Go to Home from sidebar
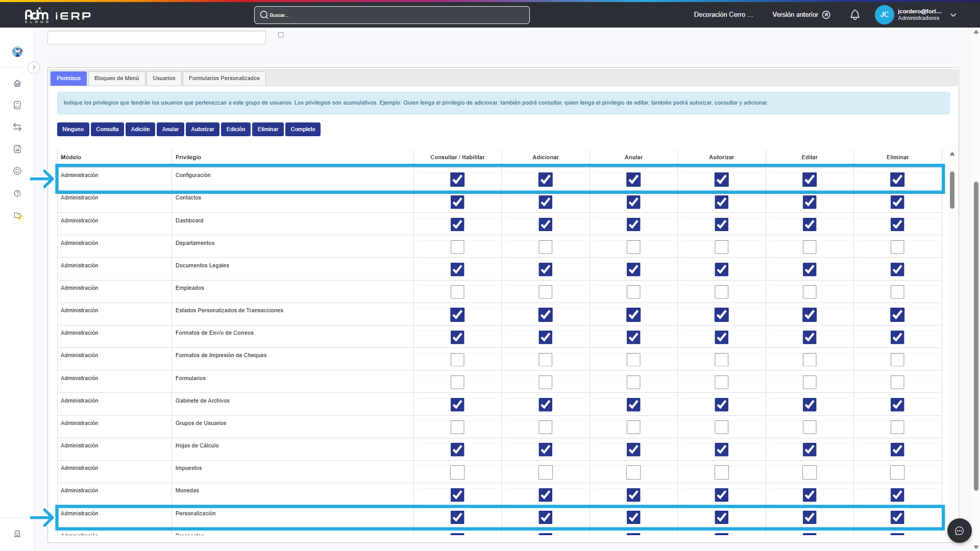Viewport: 980px width, 551px height. click(17, 83)
